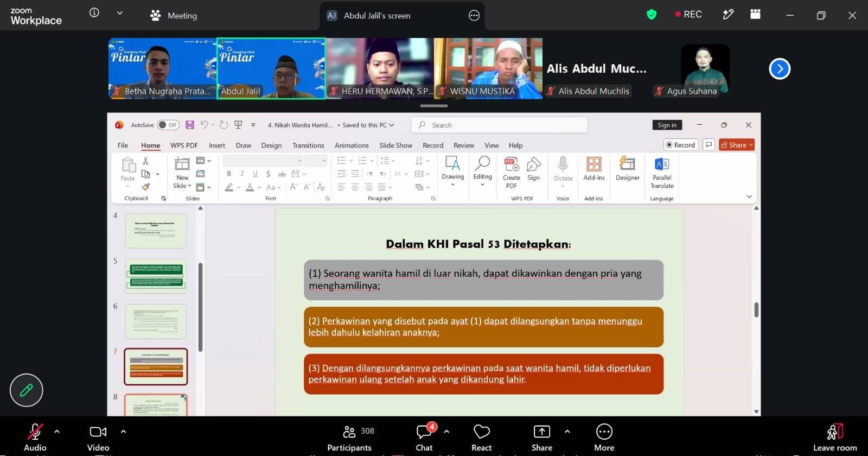Click the Format Painter brush icon
Screen dimensions: 868x456
(145, 187)
